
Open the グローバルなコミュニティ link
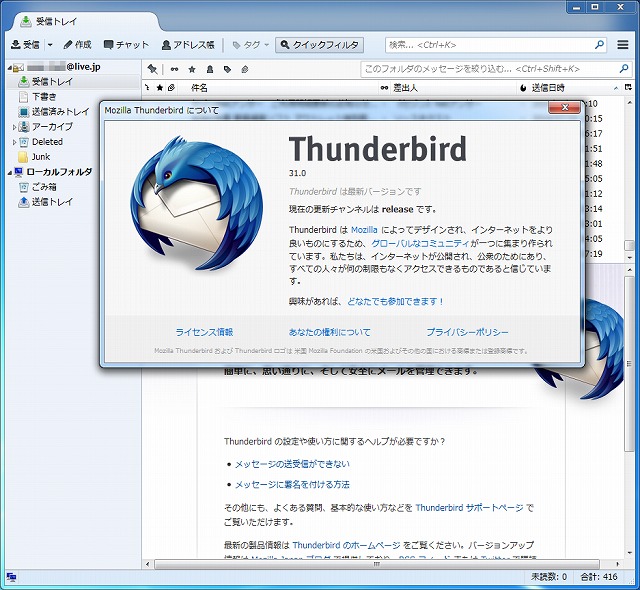[x=420, y=243]
